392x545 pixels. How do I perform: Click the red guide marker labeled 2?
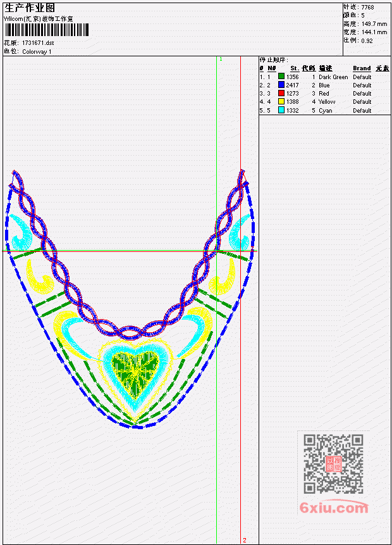245,540
